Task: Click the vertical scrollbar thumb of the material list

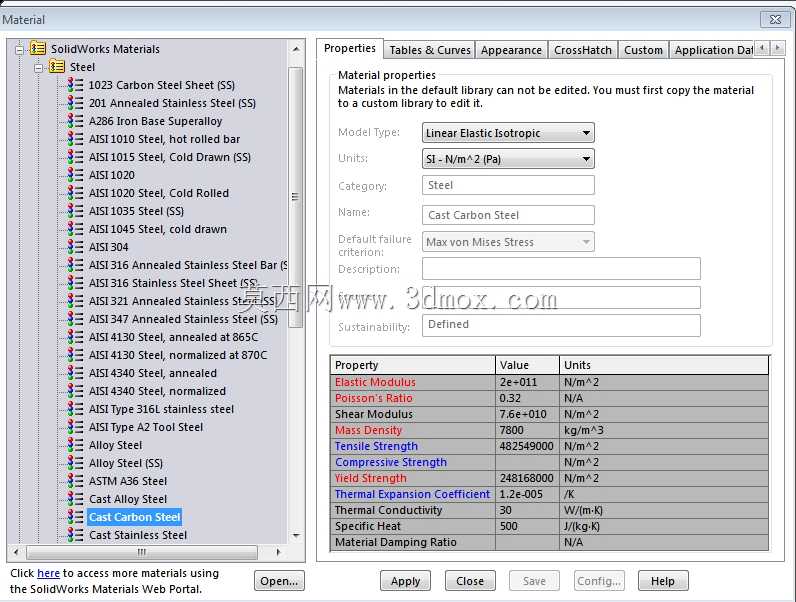Action: point(295,197)
